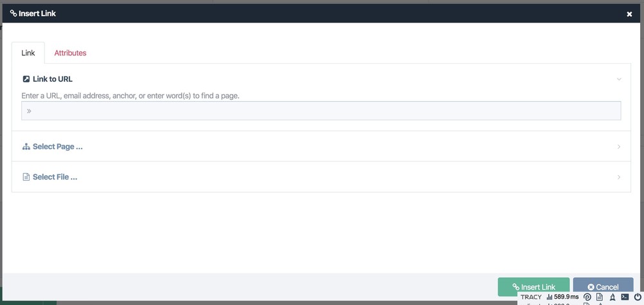Switch to the Attributes tab
This screenshot has height=305, width=644.
coord(70,53)
